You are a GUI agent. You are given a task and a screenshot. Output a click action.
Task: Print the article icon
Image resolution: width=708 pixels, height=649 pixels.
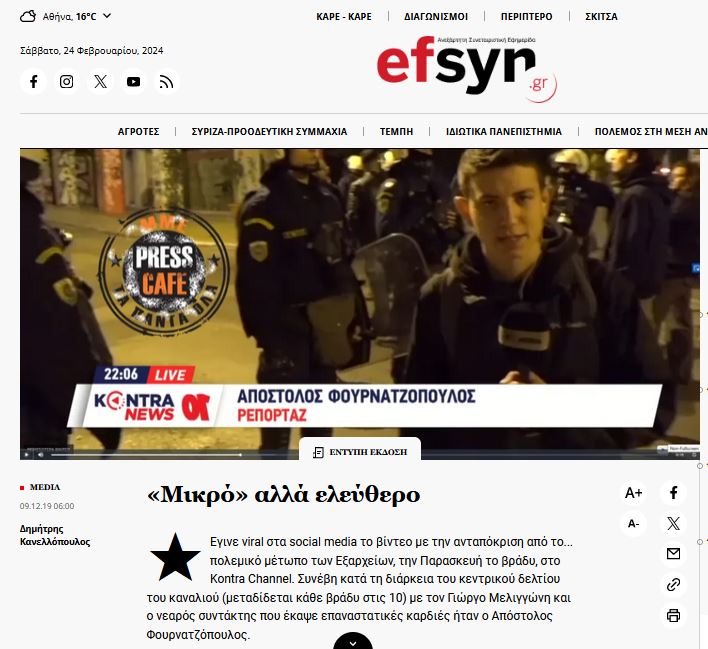click(673, 615)
